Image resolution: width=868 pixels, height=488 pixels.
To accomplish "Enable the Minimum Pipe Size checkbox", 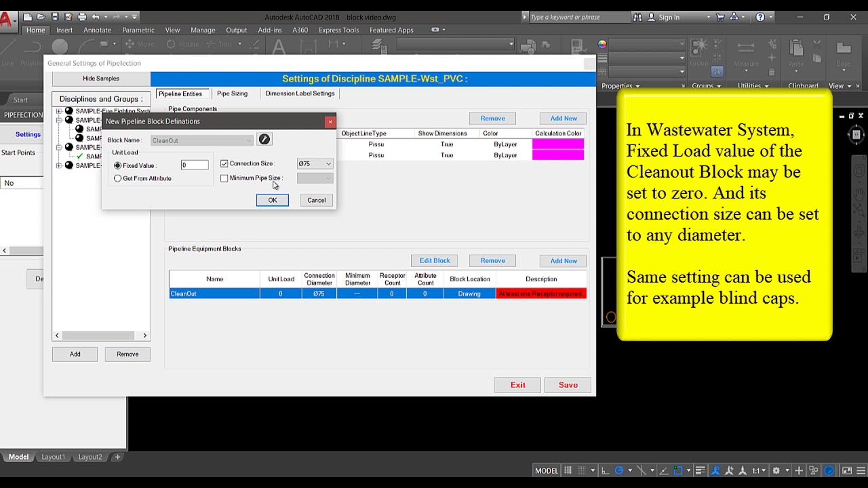I will click(224, 178).
